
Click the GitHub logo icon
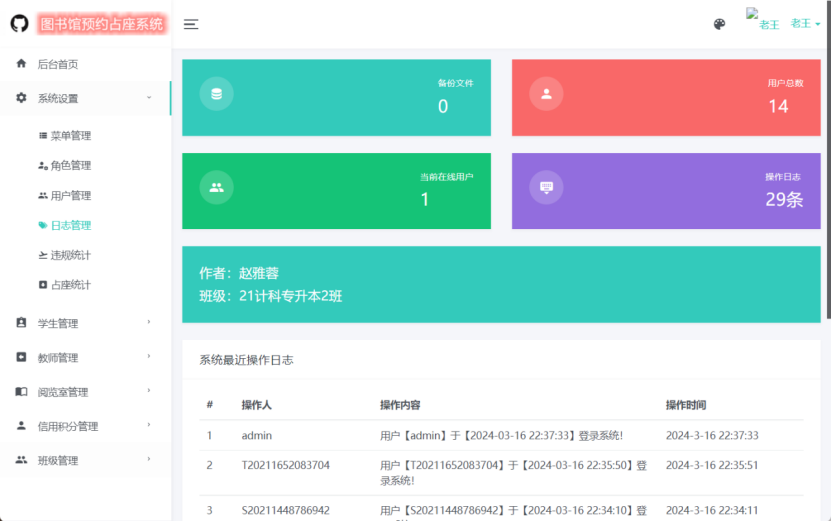(x=20, y=23)
